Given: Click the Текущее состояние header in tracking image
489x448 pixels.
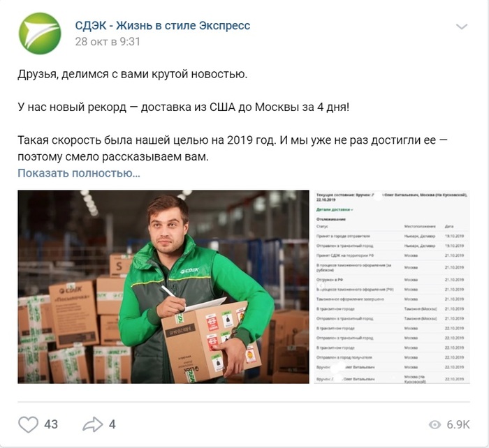Looking at the screenshot, I should point(391,197).
